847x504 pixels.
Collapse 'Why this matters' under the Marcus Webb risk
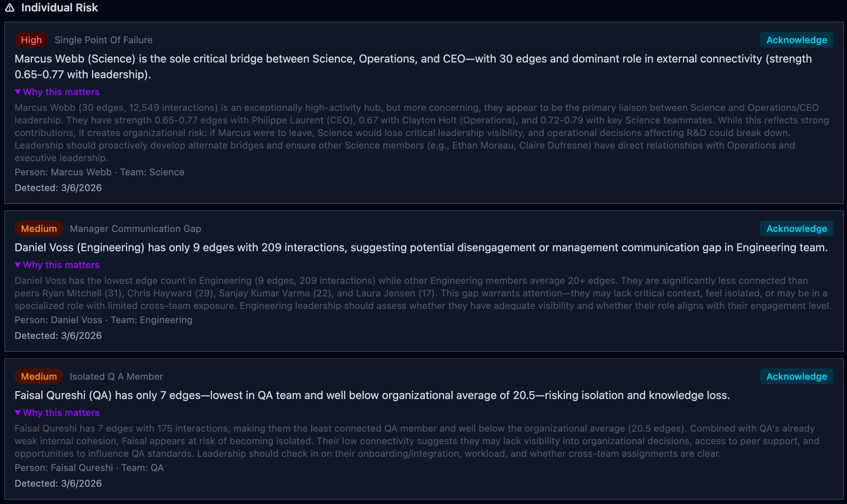coord(57,92)
